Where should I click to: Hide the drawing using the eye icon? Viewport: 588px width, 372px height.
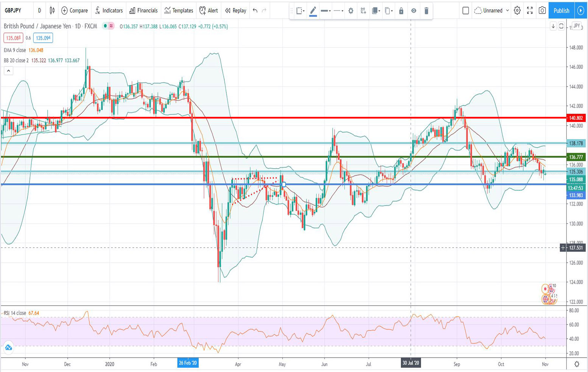414,11
